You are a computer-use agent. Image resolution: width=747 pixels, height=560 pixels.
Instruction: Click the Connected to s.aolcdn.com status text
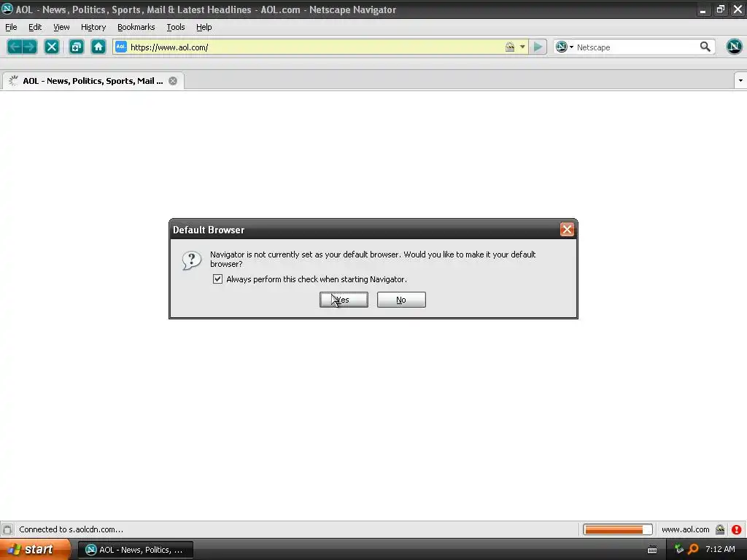pyautogui.click(x=71, y=529)
